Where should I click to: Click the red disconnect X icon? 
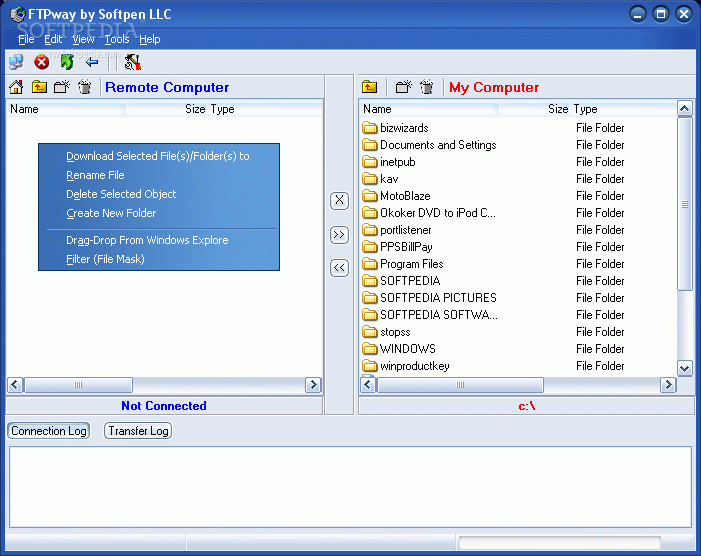click(42, 62)
